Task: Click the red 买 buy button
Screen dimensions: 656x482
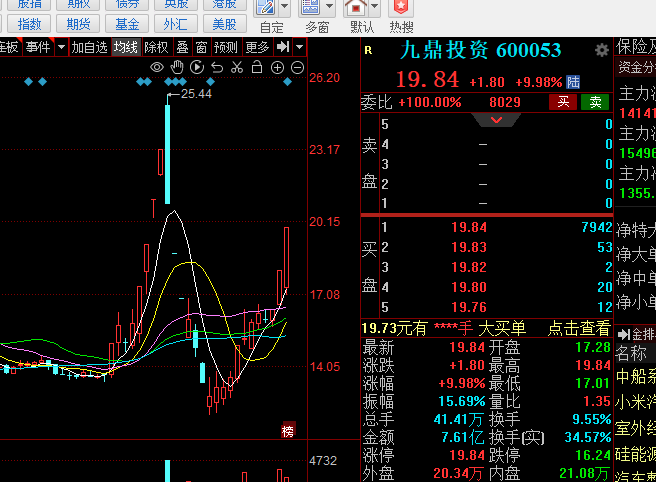Action: 563,102
